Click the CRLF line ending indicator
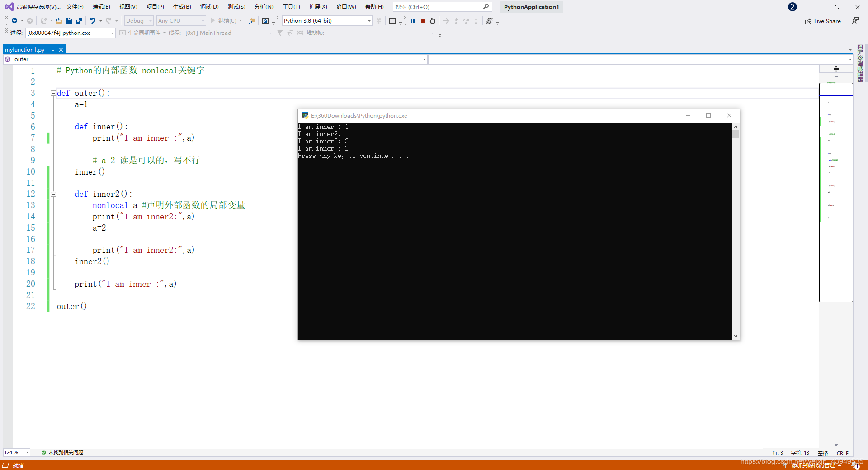 (x=843, y=453)
